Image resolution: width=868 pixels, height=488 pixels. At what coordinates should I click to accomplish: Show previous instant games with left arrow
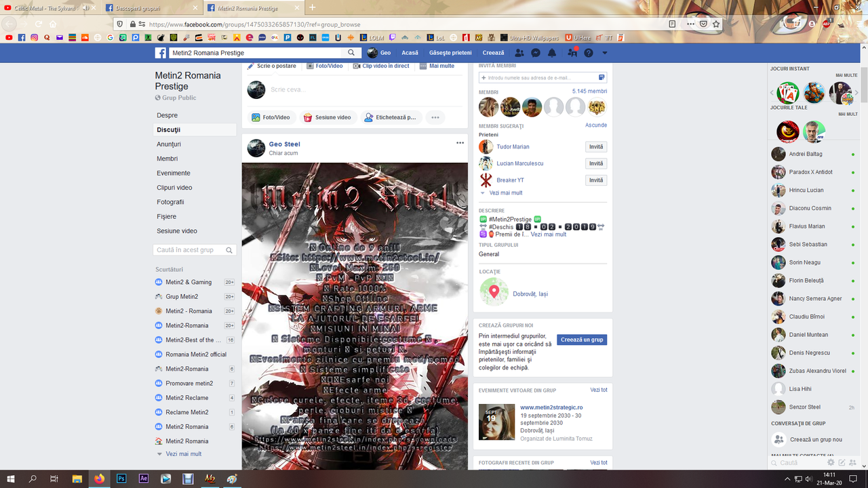point(772,94)
